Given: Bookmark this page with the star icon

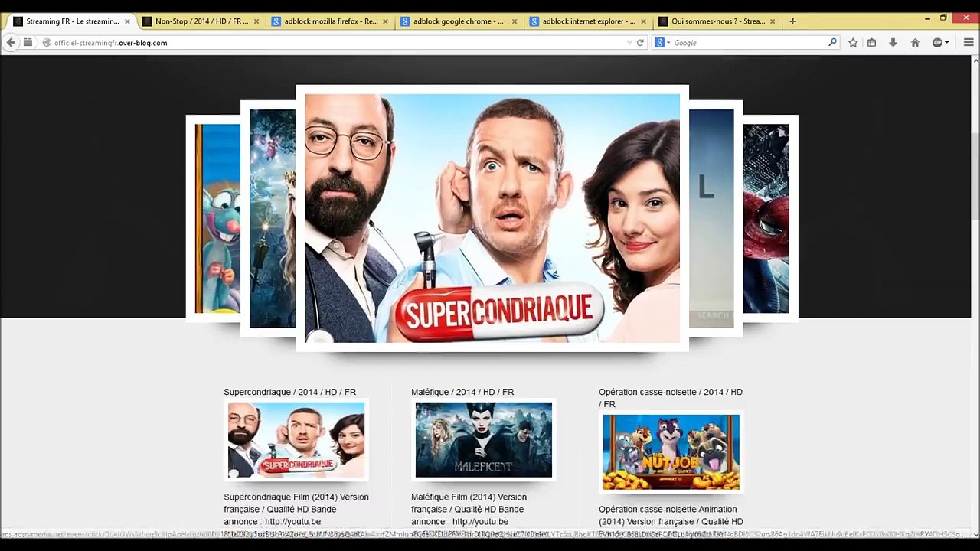Looking at the screenshot, I should pyautogui.click(x=853, y=43).
